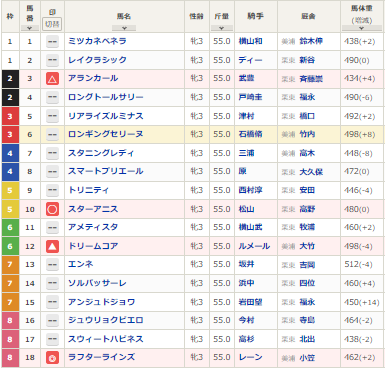
Task: Open the -- mark selector for ロンギングセリーヌ
Action: [x=52, y=134]
